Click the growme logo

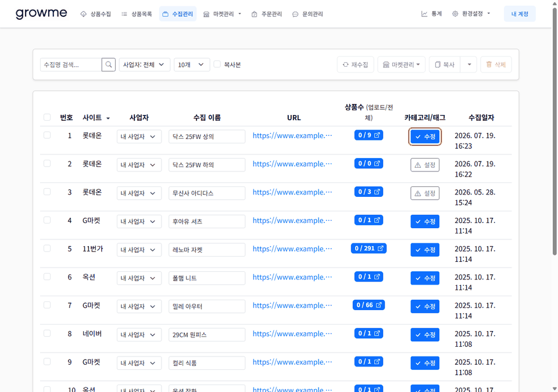point(41,13)
